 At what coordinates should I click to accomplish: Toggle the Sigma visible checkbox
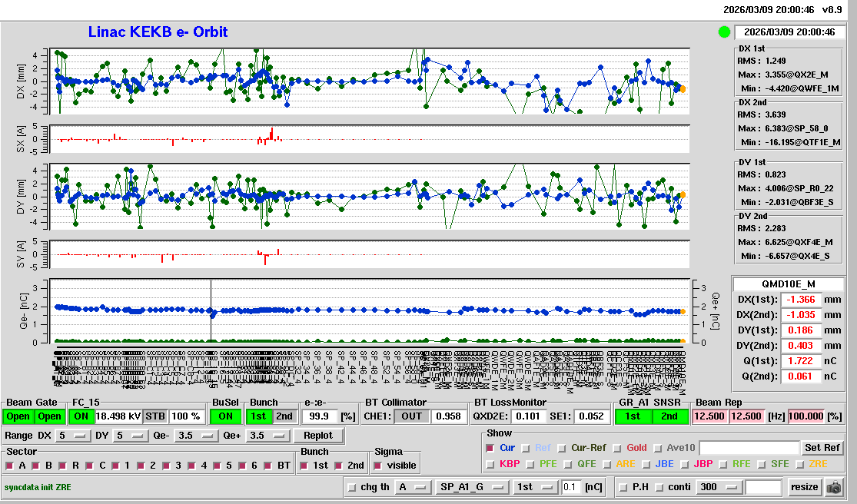click(377, 466)
